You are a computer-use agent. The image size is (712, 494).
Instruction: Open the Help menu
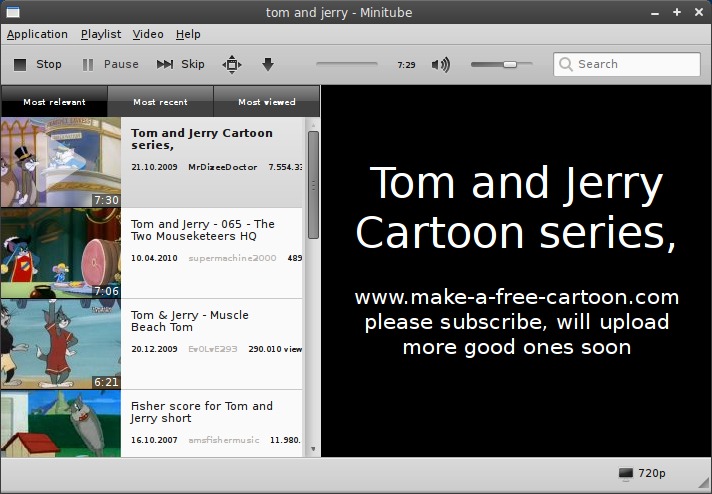coord(188,35)
